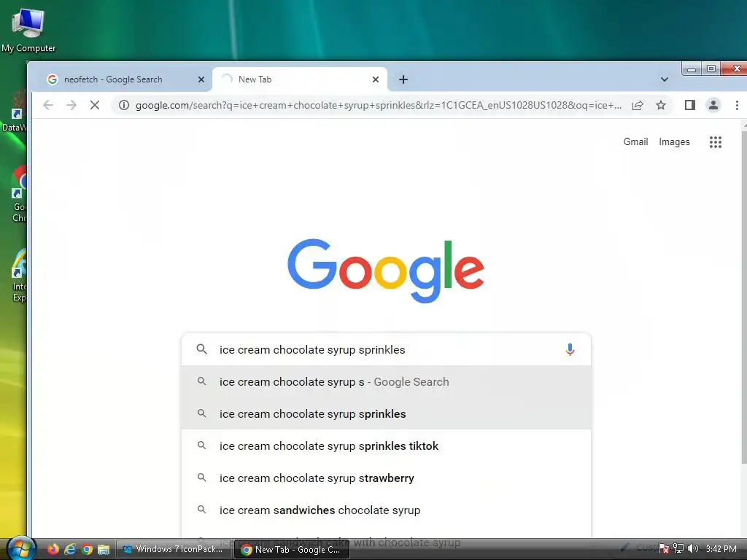The width and height of the screenshot is (747, 560).
Task: Switch to Windows 7 IconPack taskbar window
Action: tap(174, 549)
